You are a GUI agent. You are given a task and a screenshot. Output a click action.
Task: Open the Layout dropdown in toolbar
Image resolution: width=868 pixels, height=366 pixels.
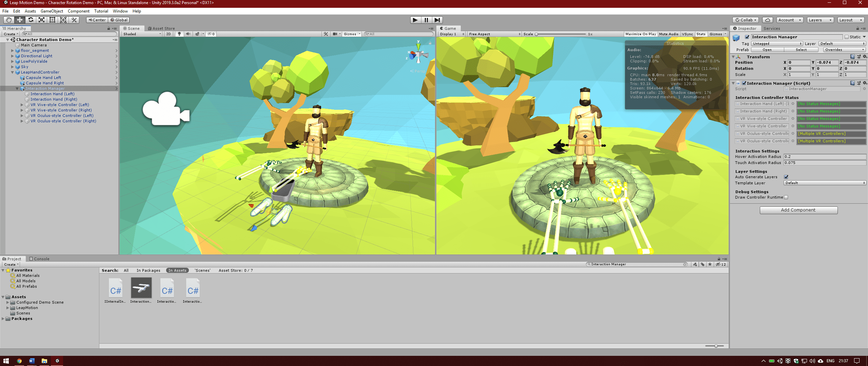click(851, 20)
